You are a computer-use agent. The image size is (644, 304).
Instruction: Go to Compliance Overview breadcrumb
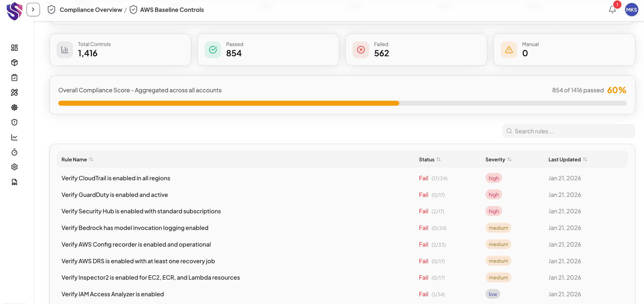tap(91, 10)
